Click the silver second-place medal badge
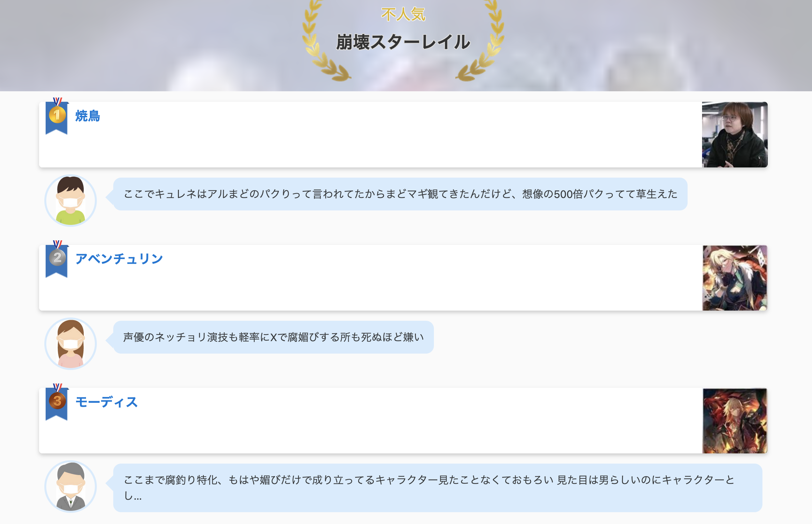The width and height of the screenshot is (812, 524). [x=57, y=258]
